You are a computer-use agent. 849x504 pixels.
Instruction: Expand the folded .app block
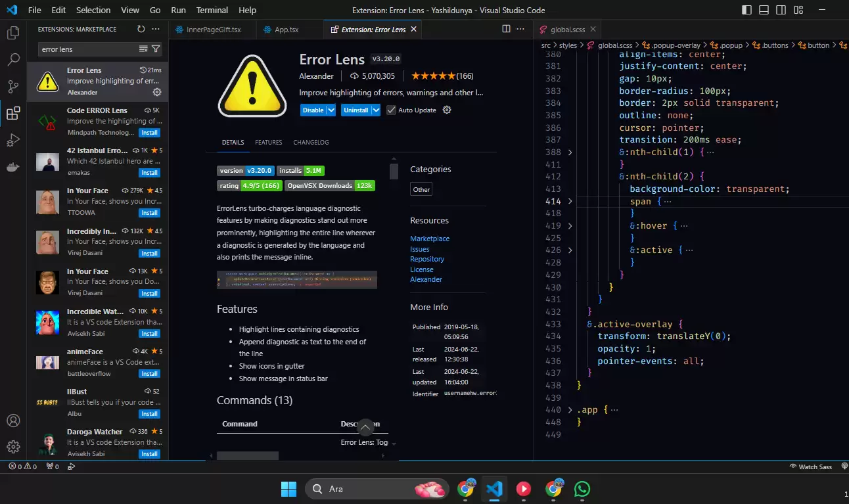coord(570,410)
